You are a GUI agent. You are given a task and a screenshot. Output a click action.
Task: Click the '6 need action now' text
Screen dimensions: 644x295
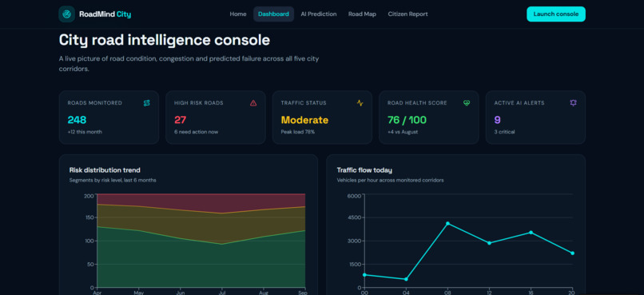pyautogui.click(x=196, y=132)
